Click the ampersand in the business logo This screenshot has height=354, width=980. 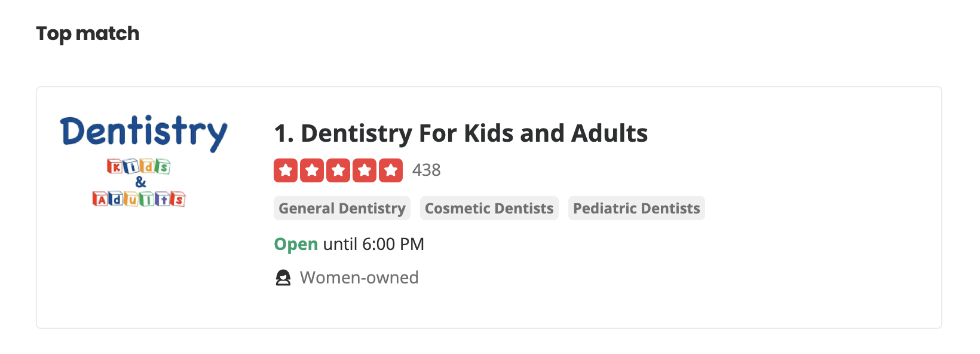pyautogui.click(x=140, y=182)
